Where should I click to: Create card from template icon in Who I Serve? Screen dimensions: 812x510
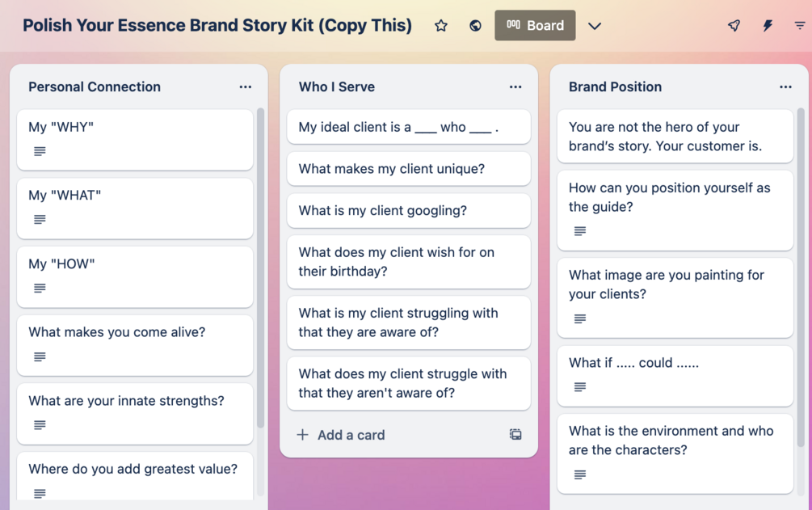(x=515, y=435)
